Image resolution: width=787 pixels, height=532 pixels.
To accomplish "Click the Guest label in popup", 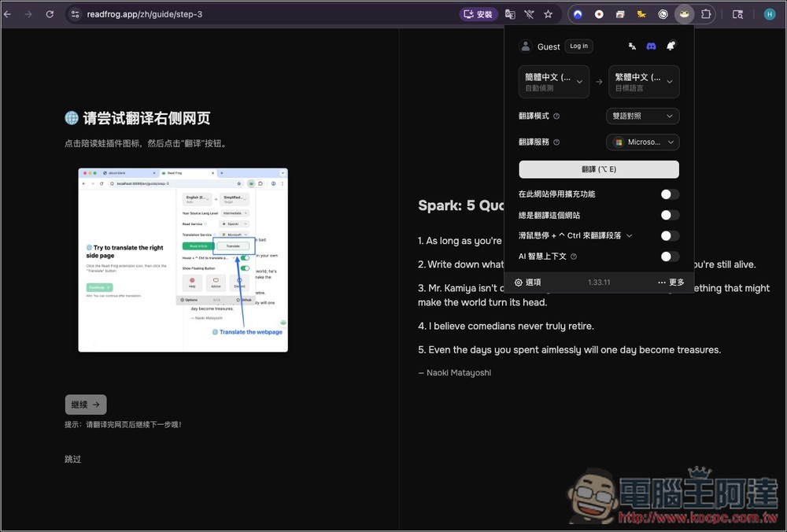I will tap(549, 46).
